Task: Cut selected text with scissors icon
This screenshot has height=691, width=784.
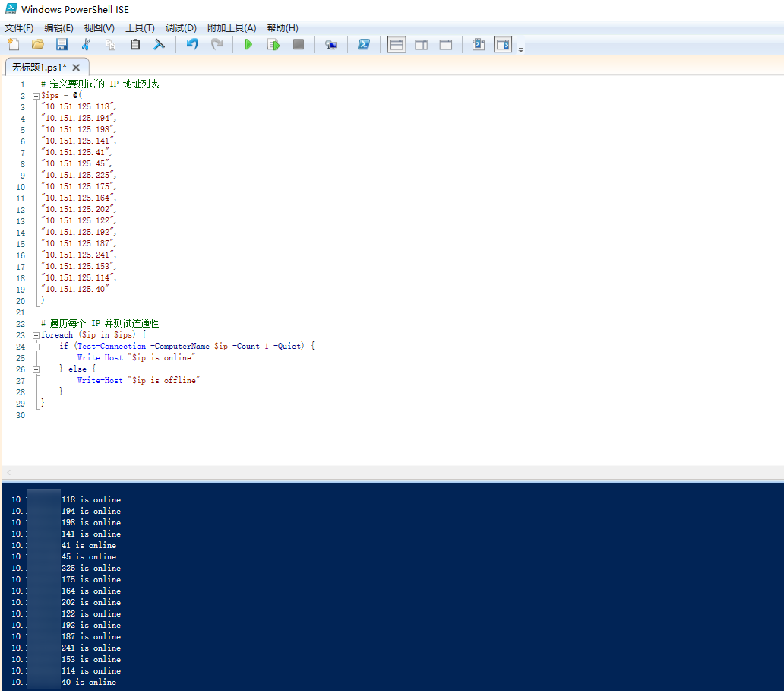Action: click(87, 45)
